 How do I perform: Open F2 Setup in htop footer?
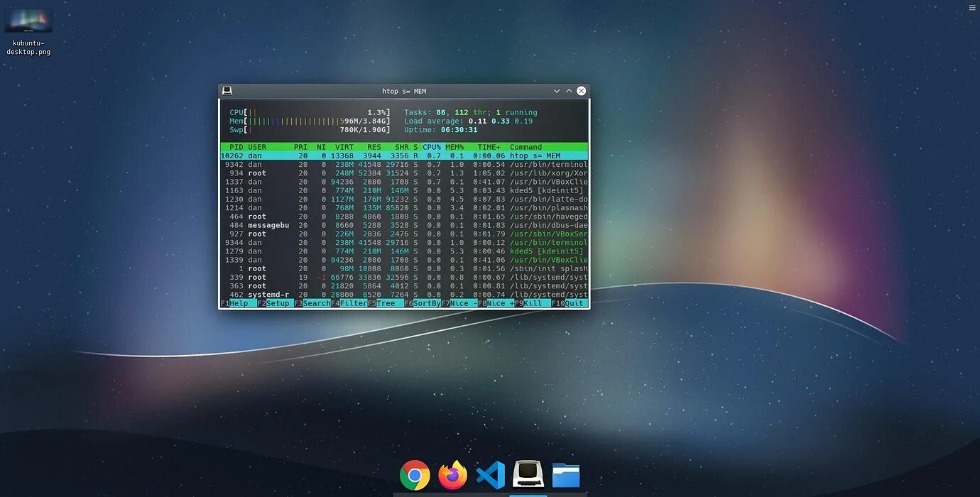coord(276,303)
